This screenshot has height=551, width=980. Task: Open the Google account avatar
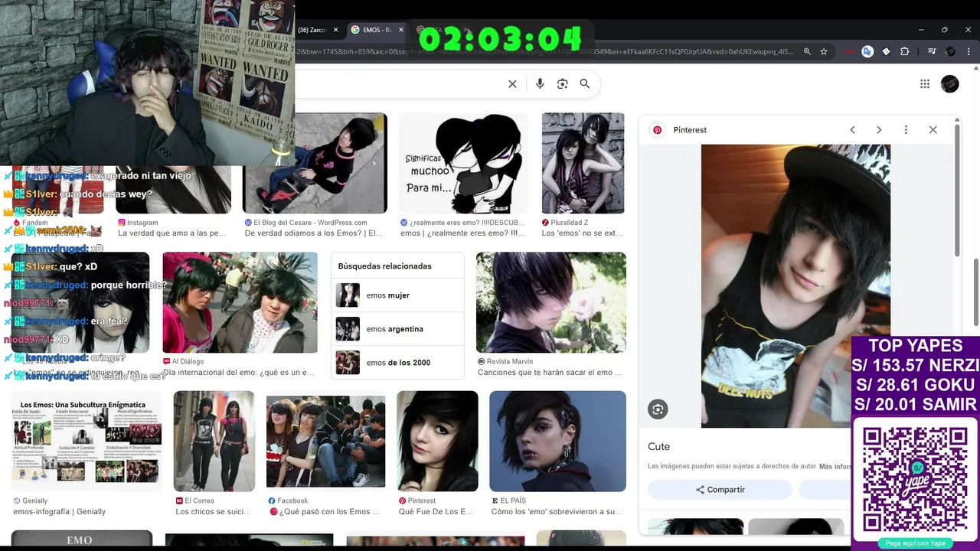click(950, 84)
